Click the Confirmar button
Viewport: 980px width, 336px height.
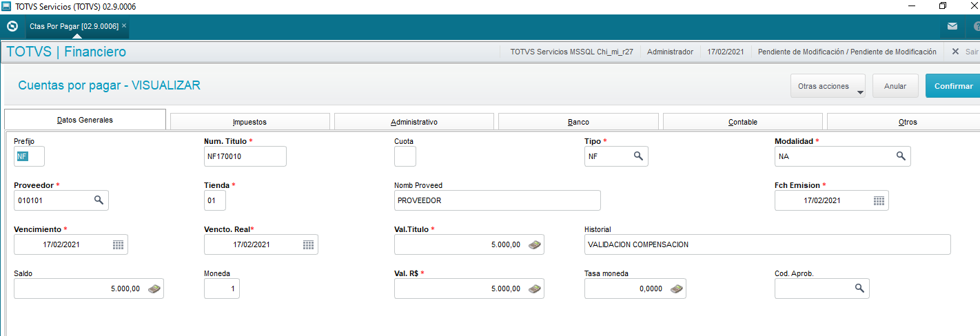[953, 86]
